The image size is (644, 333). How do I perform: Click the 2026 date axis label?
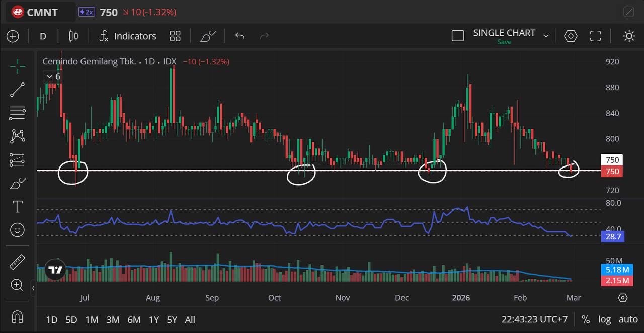pos(461,298)
